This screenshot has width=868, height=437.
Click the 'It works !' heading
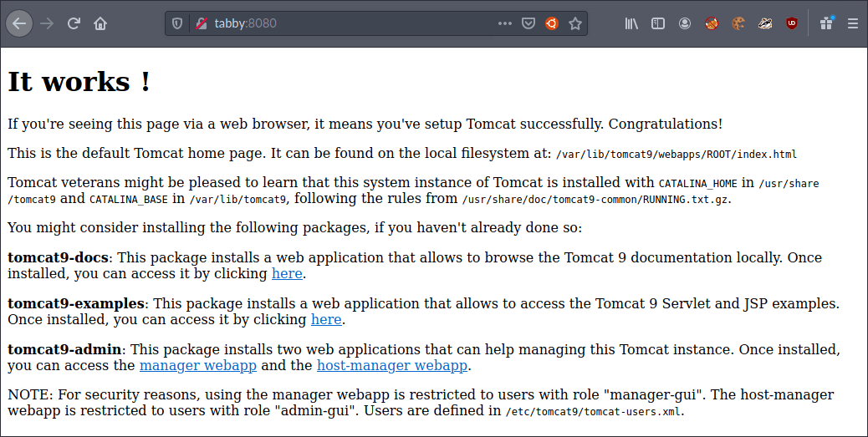click(x=79, y=82)
